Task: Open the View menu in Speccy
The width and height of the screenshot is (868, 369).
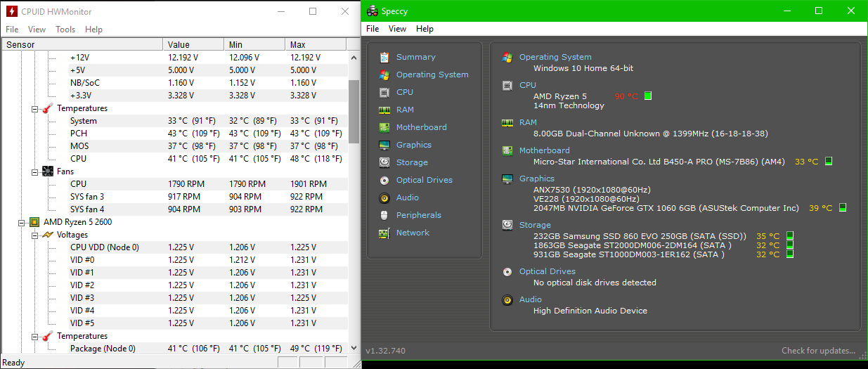Action: click(398, 29)
